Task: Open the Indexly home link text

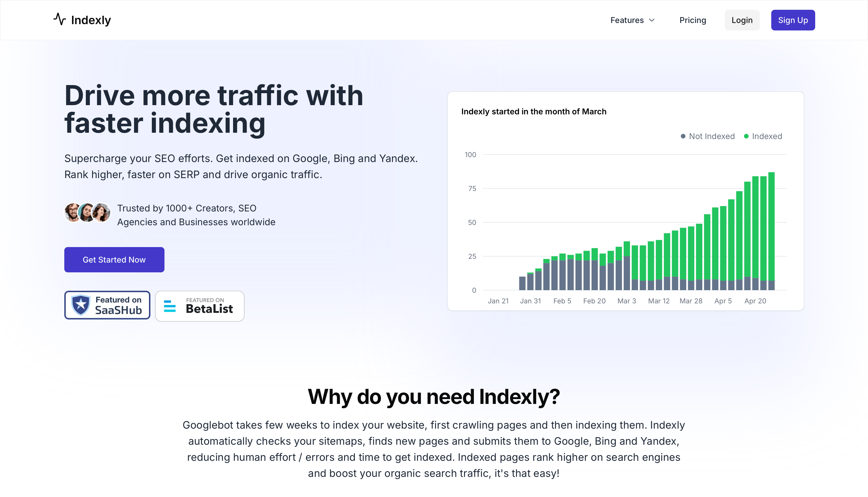Action: coord(91,20)
